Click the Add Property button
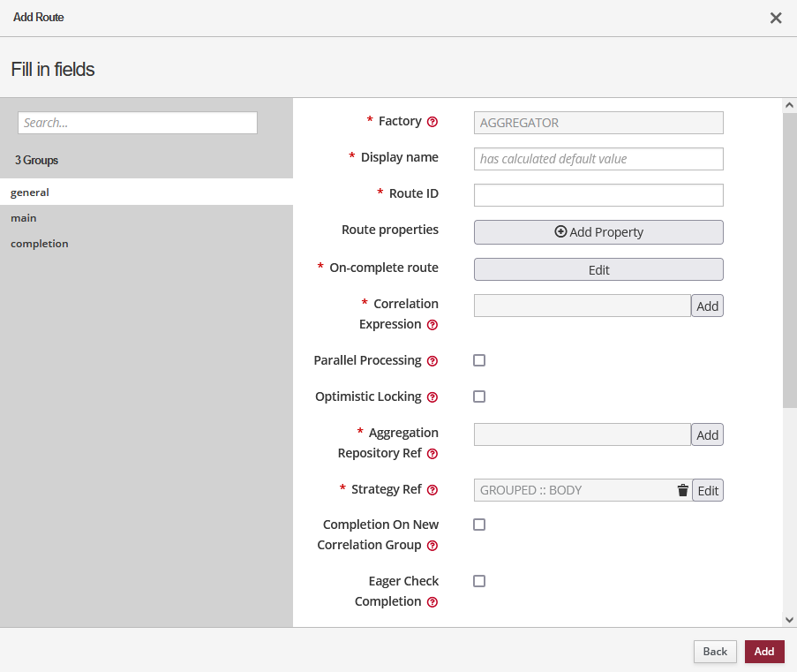The image size is (797, 672). pyautogui.click(x=598, y=232)
